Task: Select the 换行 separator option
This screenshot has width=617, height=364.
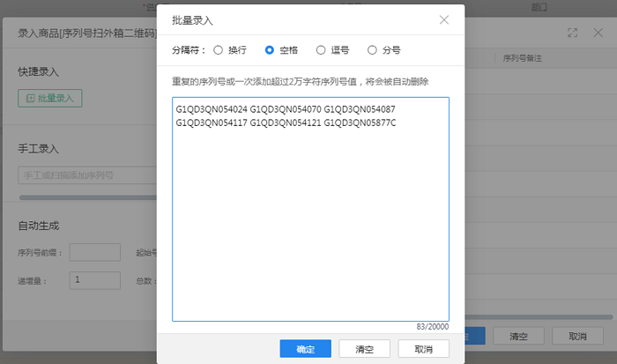Action: pyautogui.click(x=217, y=50)
